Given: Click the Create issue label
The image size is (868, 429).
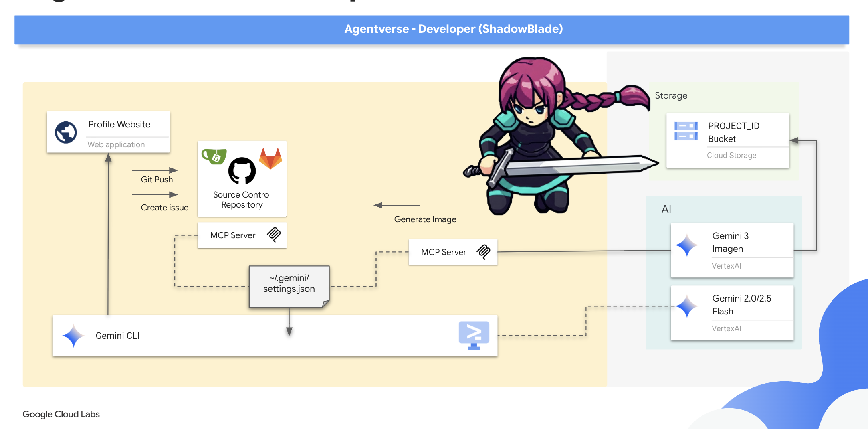Looking at the screenshot, I should pos(164,208).
